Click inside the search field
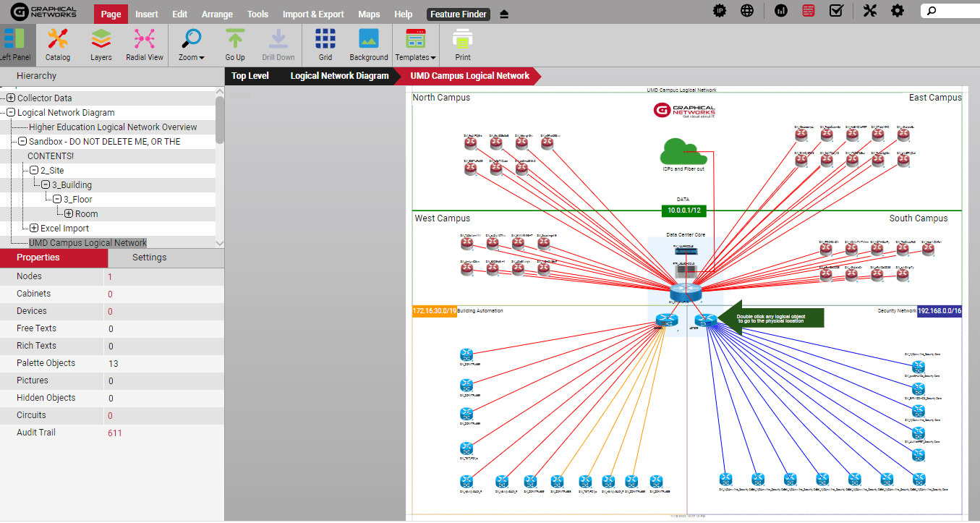This screenshot has height=523, width=980. [x=947, y=11]
